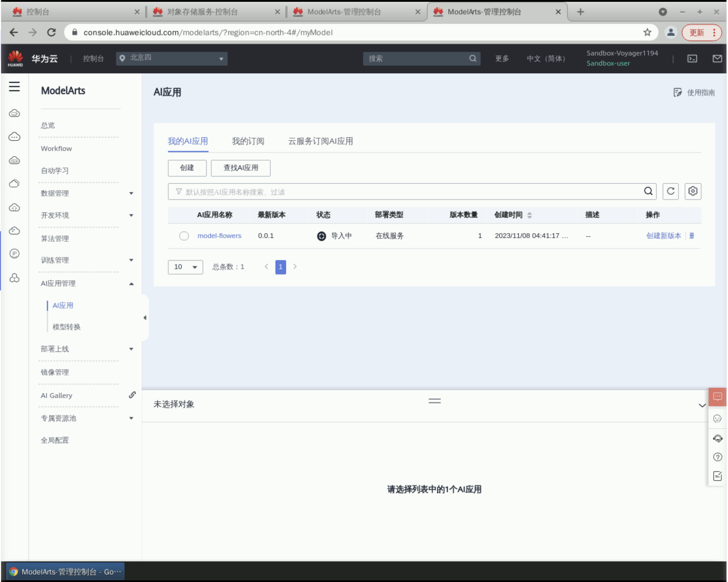Collapse the sidebar with arrow handle
728x582 pixels.
[145, 318]
